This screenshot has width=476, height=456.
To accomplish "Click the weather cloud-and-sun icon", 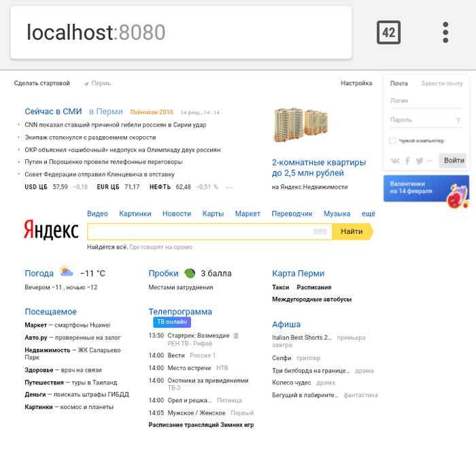I will click(x=66, y=272).
